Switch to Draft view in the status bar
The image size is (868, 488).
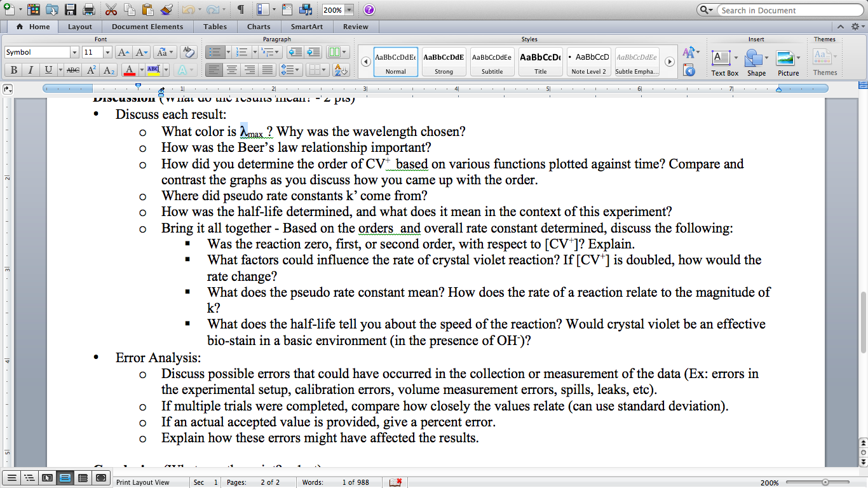click(x=11, y=478)
